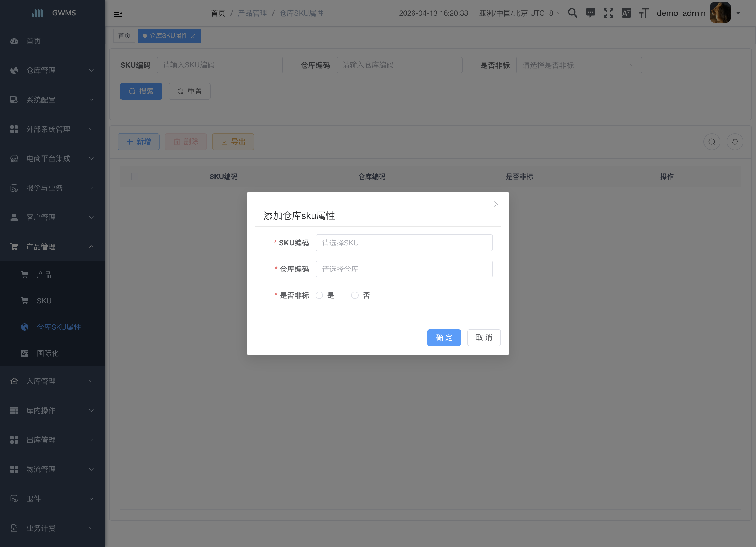Viewport: 756px width, 547px height.
Task: Open the user menu caret beside avatar
Action: pos(738,13)
